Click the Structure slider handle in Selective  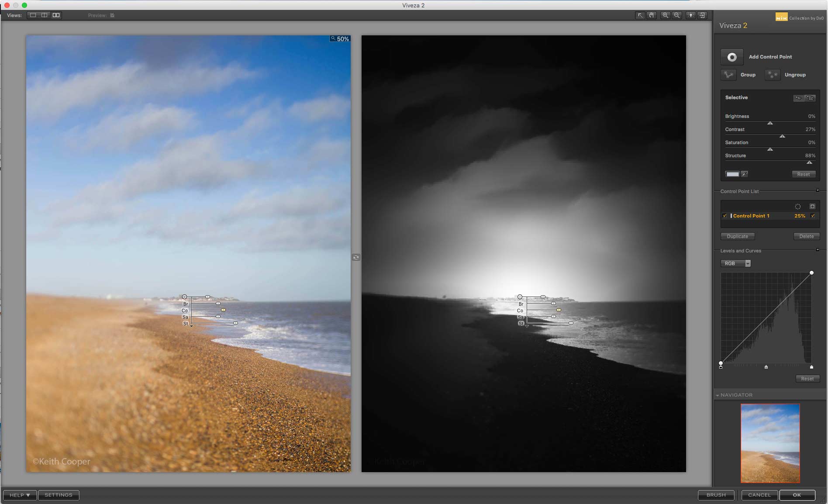click(x=809, y=162)
